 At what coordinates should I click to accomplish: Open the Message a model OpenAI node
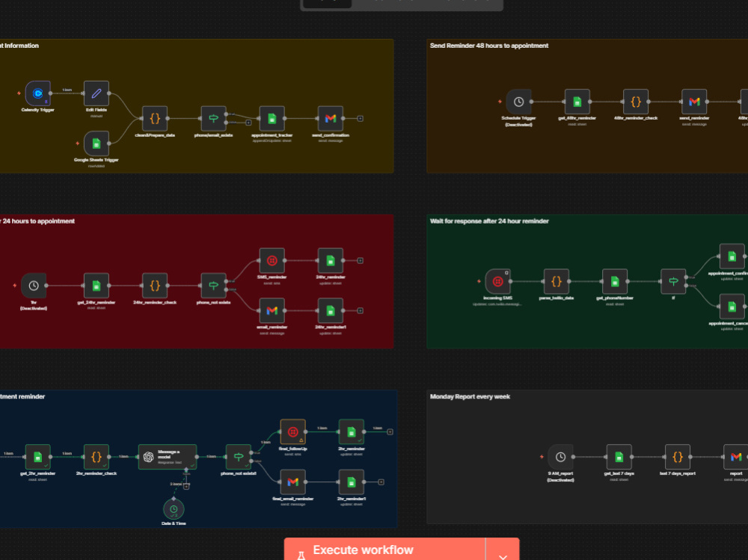pos(168,457)
